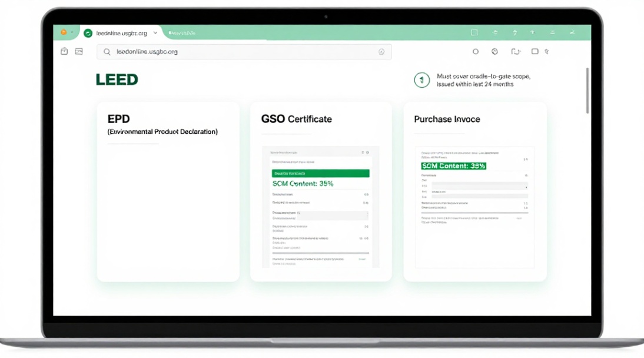Click the green banner bar in the GSO preview
644x358 pixels.
click(321, 174)
